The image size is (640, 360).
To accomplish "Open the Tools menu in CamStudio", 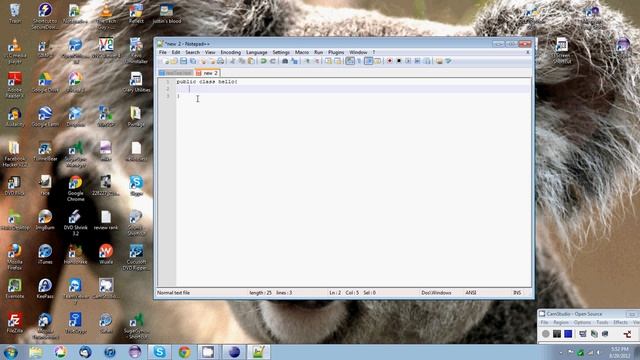I will [x=602, y=322].
